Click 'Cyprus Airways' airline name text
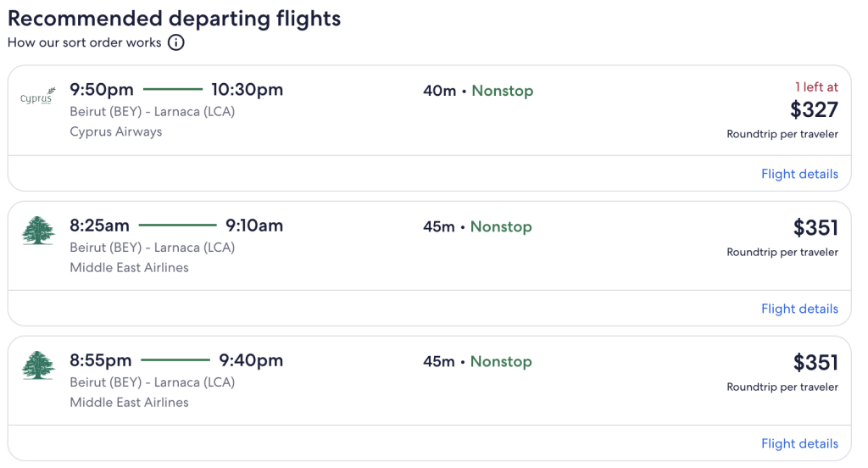868x468 pixels. pyautogui.click(x=115, y=131)
